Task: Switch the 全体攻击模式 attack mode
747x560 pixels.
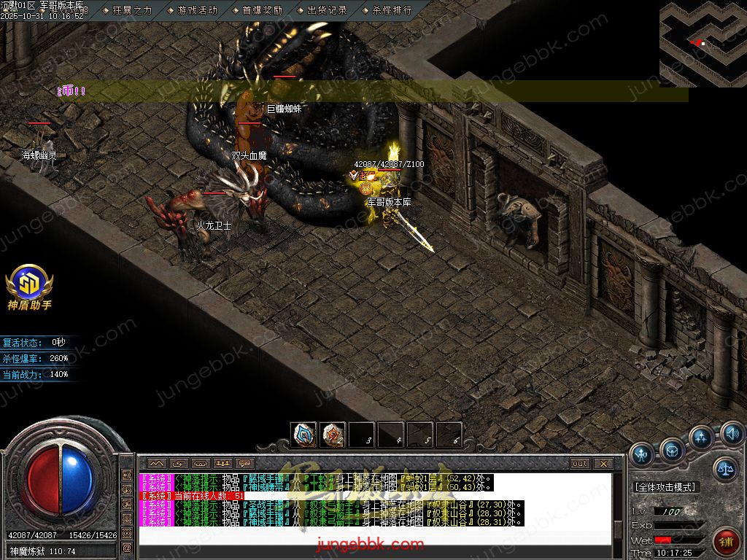Action: (x=665, y=486)
